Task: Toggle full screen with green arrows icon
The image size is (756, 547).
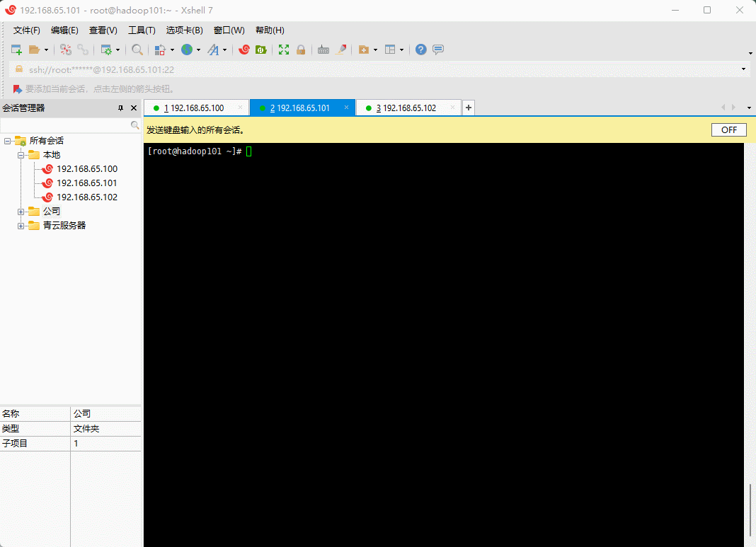Action: (283, 50)
